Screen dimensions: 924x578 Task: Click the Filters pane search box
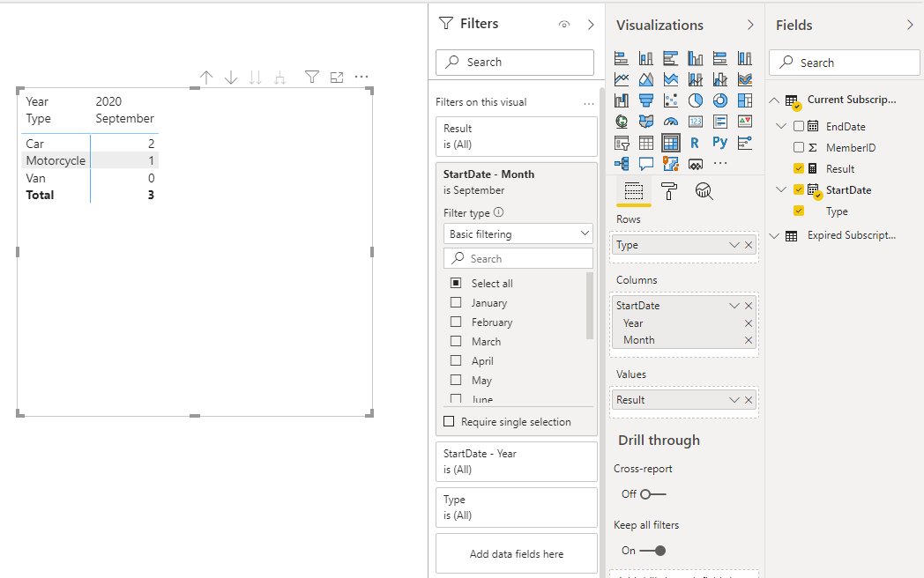[515, 62]
